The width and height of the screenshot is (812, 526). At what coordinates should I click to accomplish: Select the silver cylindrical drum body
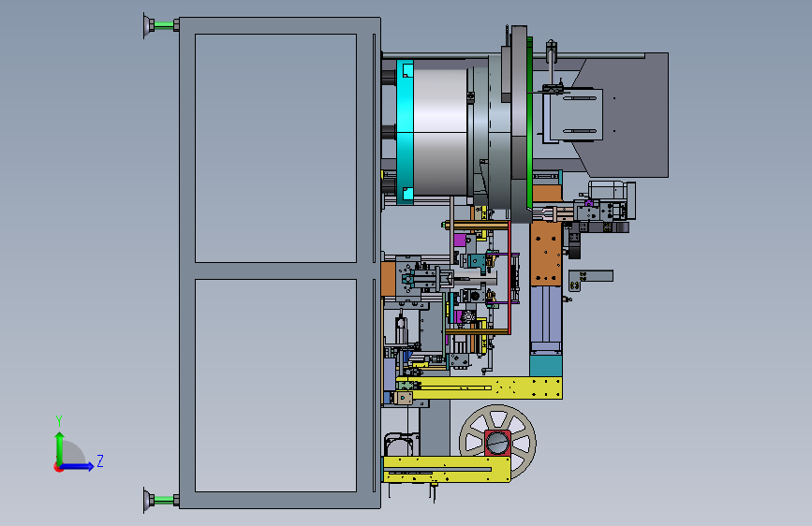click(x=440, y=132)
